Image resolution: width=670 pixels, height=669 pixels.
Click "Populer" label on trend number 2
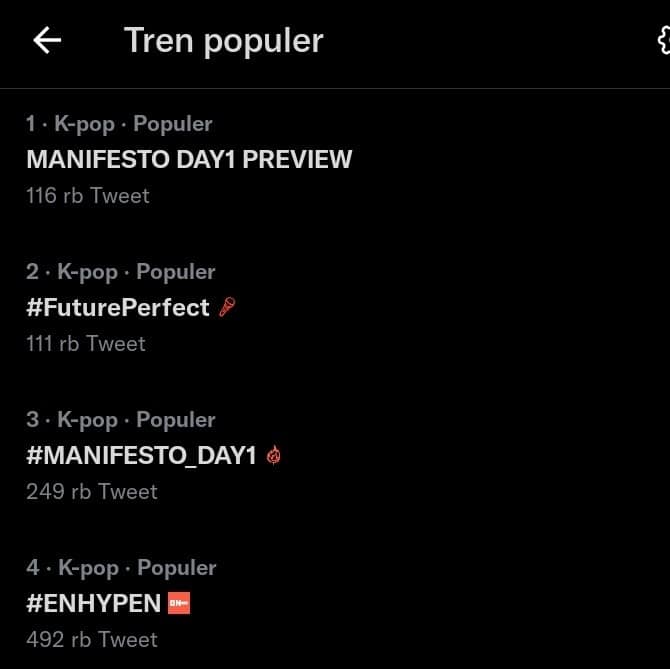[176, 272]
